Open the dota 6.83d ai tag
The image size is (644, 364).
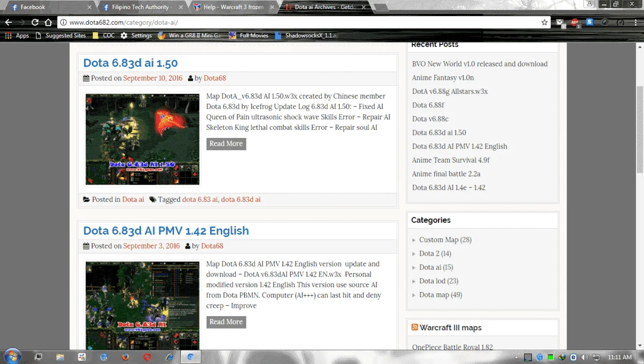[x=240, y=199]
